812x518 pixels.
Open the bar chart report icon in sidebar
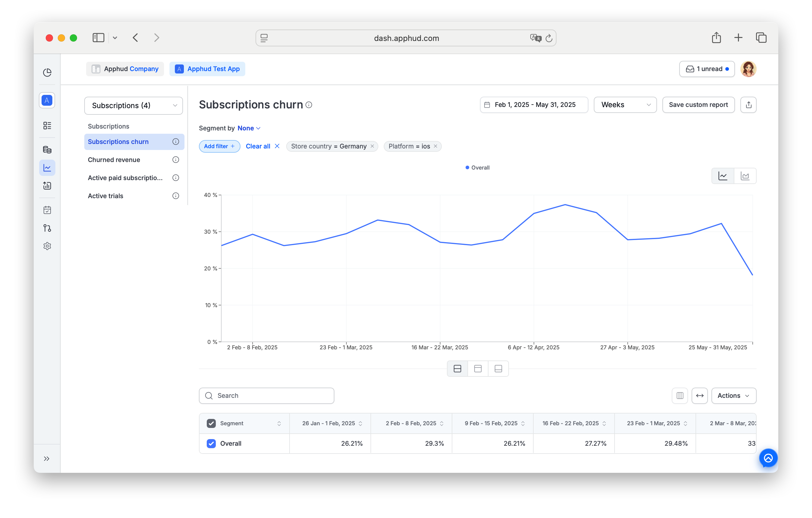click(47, 186)
